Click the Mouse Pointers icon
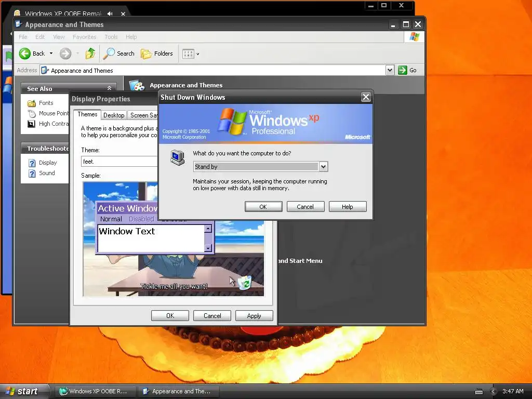The image size is (532, 399). coord(32,114)
